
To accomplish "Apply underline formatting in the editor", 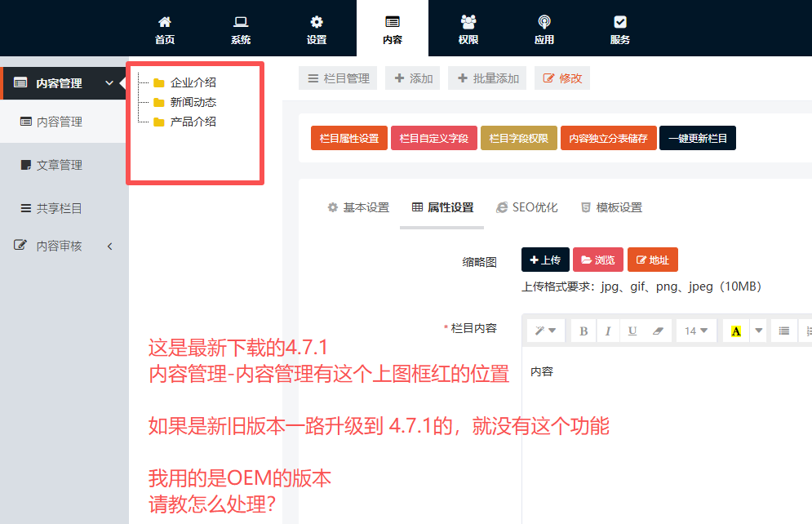I will click(632, 331).
